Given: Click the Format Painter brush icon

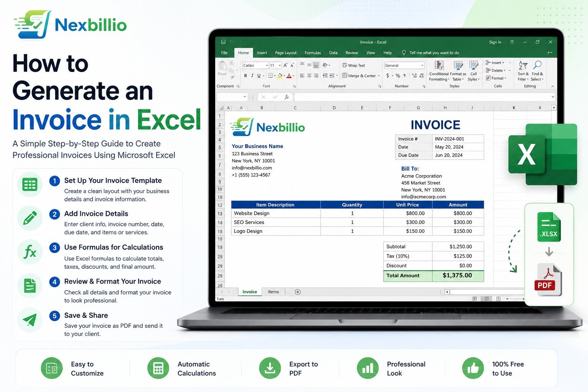Looking at the screenshot, I should 232,77.
